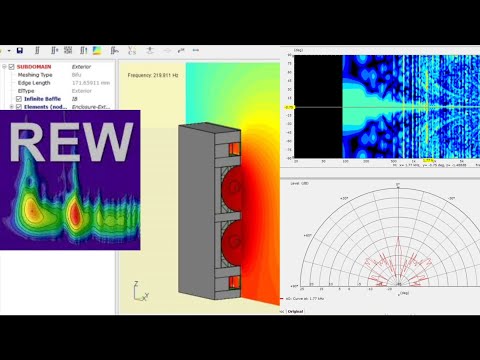Click the first vertical-bar toolbar icon after save
This screenshot has width=480, height=360.
pyautogui.click(x=37, y=50)
